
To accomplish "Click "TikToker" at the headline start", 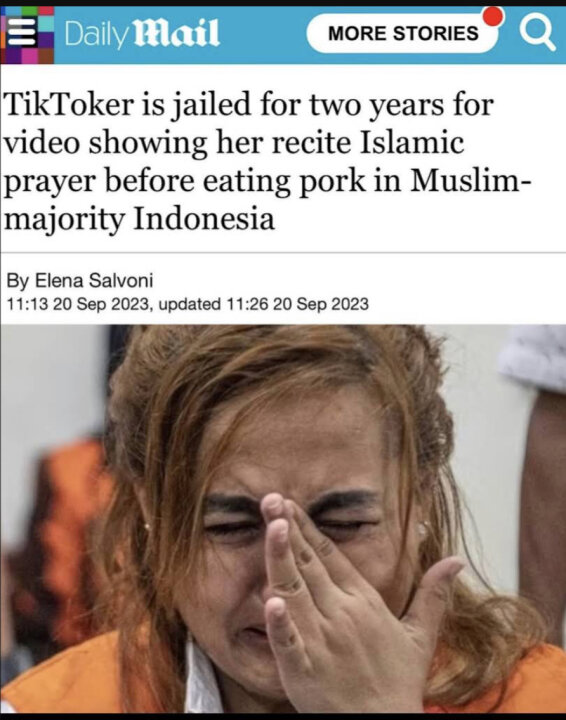I will click(x=69, y=105).
